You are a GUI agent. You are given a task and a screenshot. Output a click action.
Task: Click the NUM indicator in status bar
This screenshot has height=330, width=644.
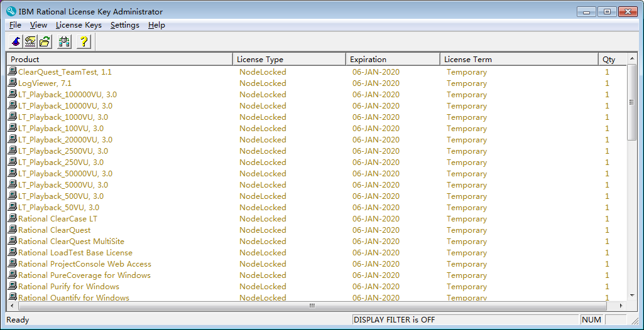[592, 320]
